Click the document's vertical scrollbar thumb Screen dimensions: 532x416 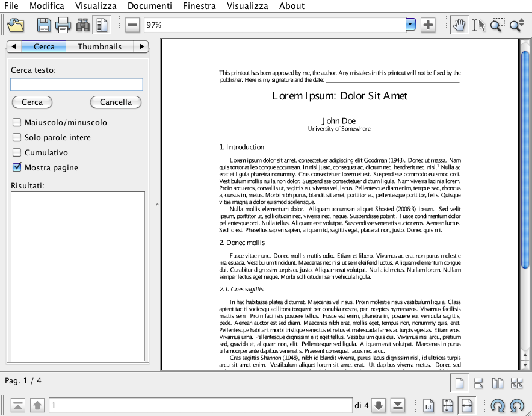point(525,157)
